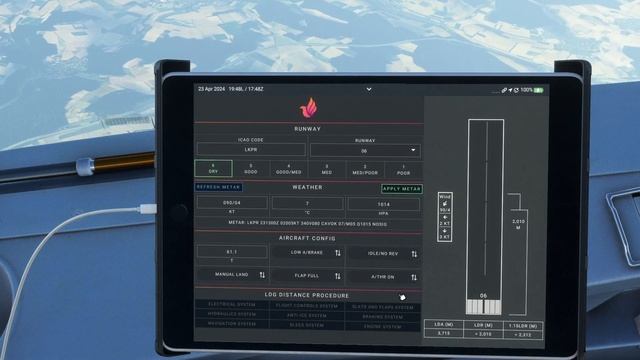Toggle the FLAP FULL selector arrows
This screenshot has width=640, height=360.
point(338,276)
